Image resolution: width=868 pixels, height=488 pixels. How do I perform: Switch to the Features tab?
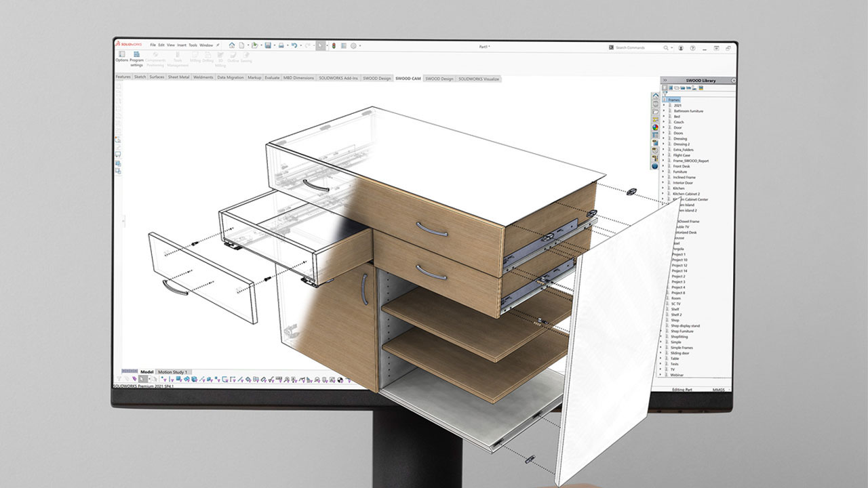pyautogui.click(x=123, y=77)
